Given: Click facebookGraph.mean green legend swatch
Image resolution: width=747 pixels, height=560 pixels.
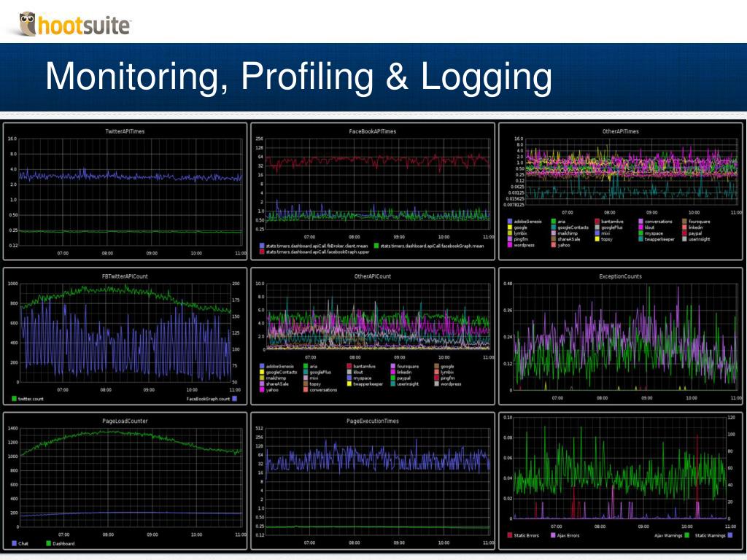Looking at the screenshot, I should point(376,246).
